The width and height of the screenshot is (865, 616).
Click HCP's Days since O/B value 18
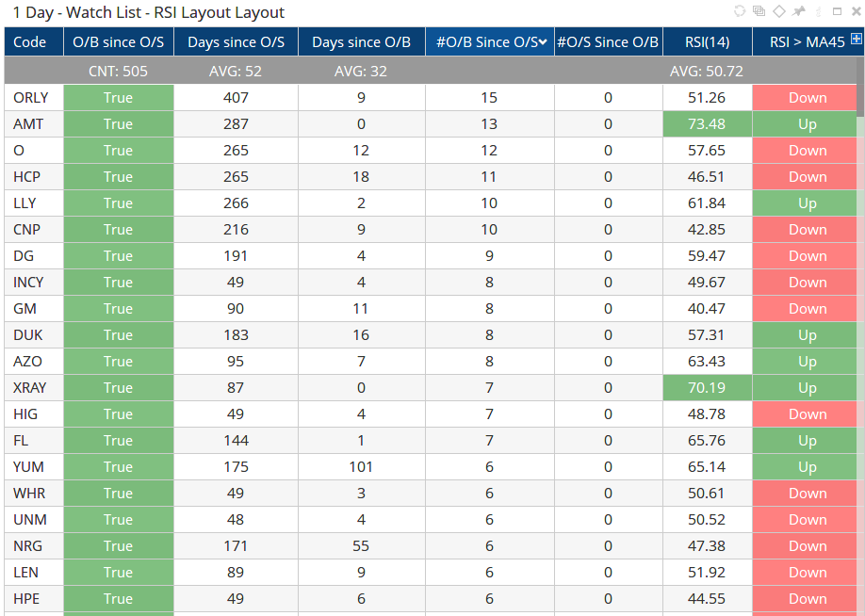(361, 177)
